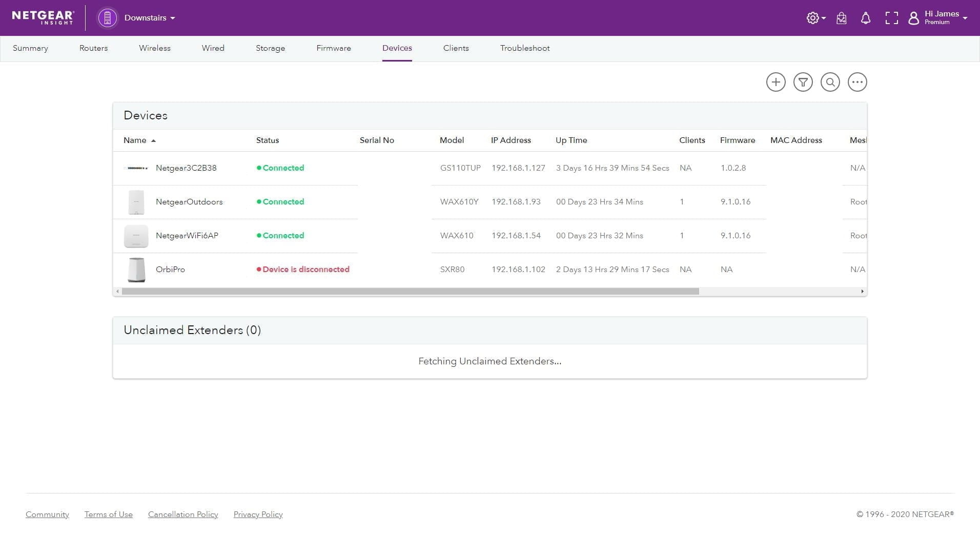Image resolution: width=980 pixels, height=536 pixels.
Task: Select the OrbiPro device thumbnail
Action: tap(136, 270)
